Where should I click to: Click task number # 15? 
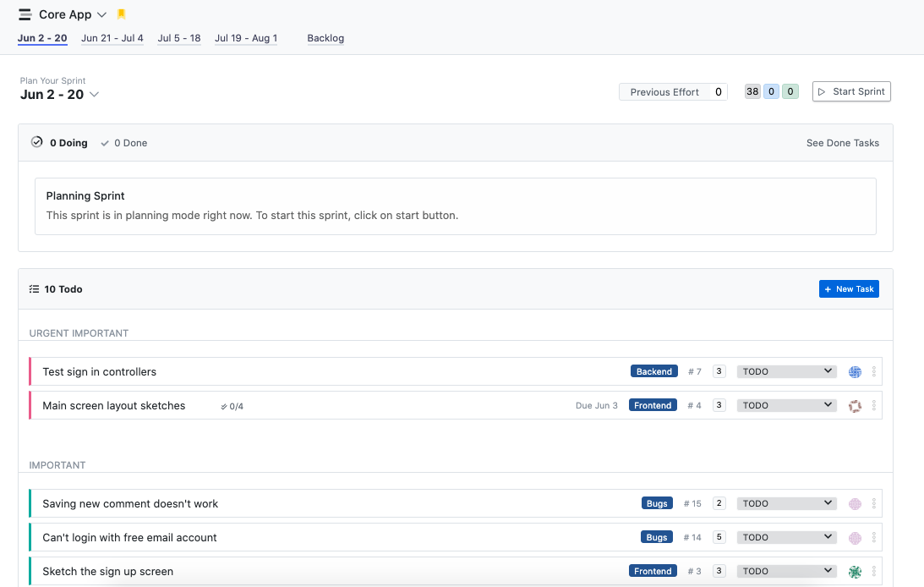point(692,504)
